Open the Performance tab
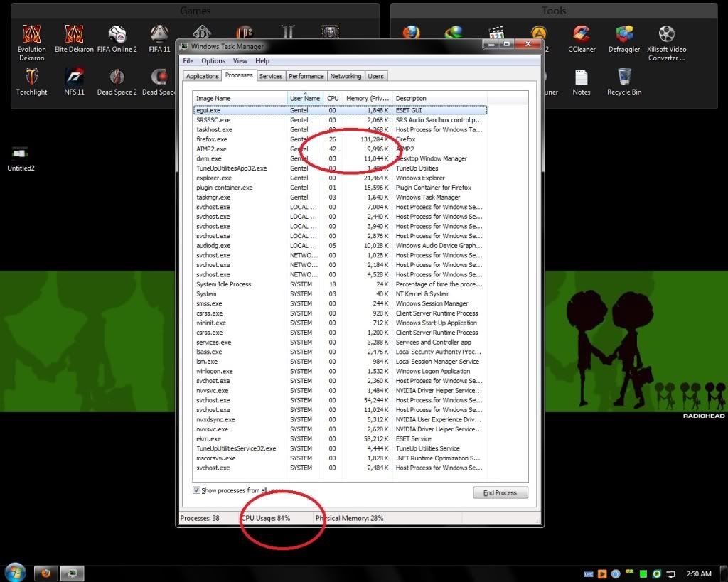 [x=306, y=76]
